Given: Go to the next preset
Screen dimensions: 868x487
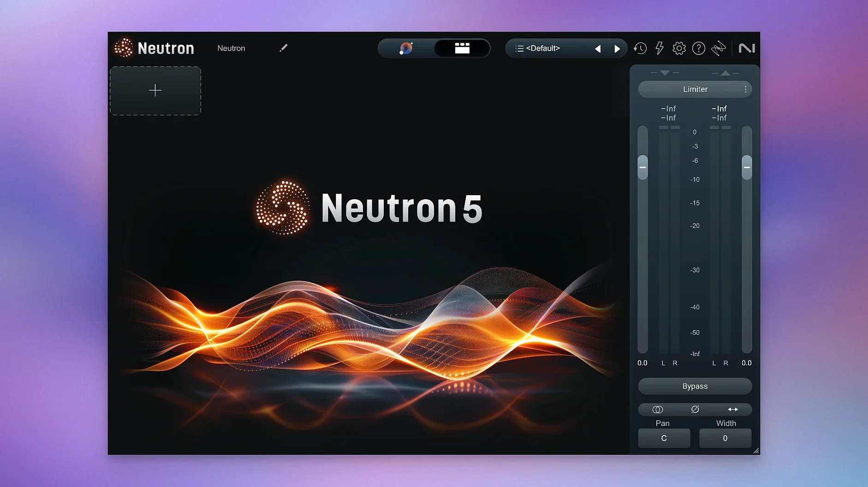Looking at the screenshot, I should pos(617,48).
